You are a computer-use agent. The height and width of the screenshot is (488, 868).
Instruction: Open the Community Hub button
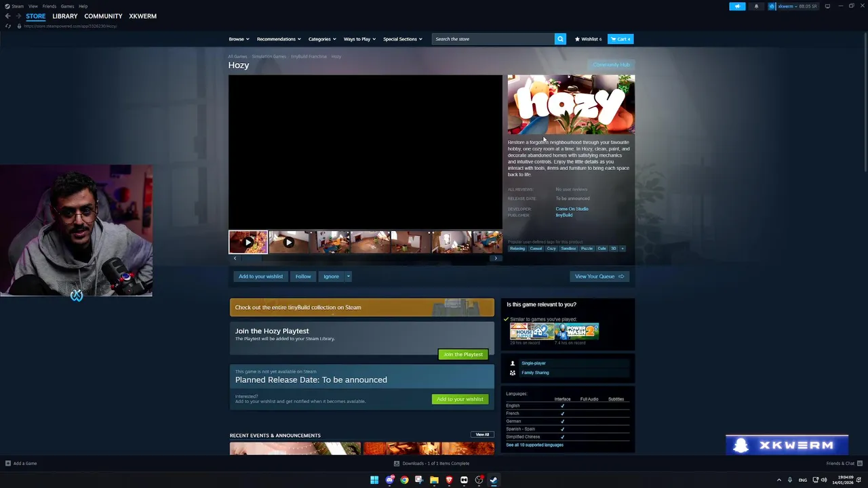[x=612, y=65]
